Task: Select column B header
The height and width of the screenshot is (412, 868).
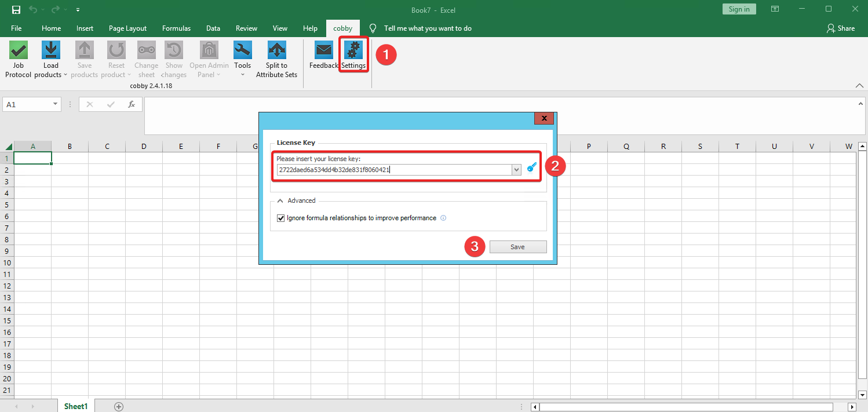Action: point(70,147)
